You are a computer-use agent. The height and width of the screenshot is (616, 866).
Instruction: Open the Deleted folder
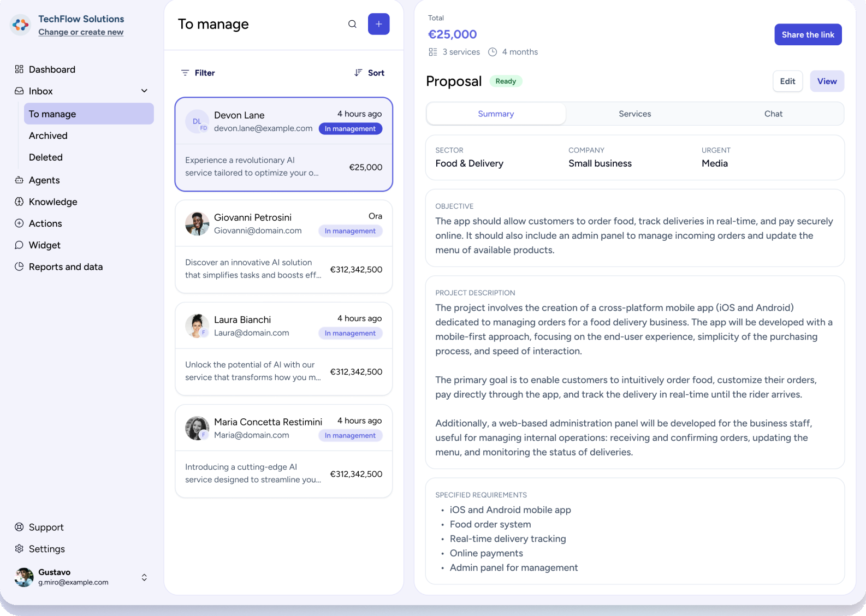(46, 157)
